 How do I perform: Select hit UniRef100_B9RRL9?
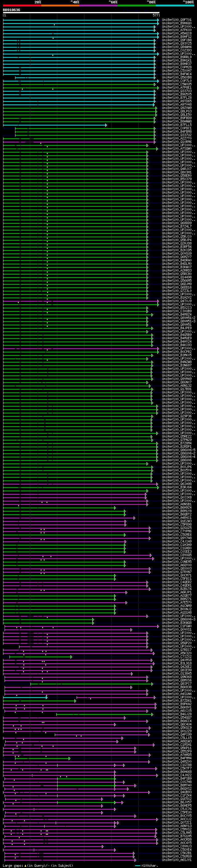(177, 57)
